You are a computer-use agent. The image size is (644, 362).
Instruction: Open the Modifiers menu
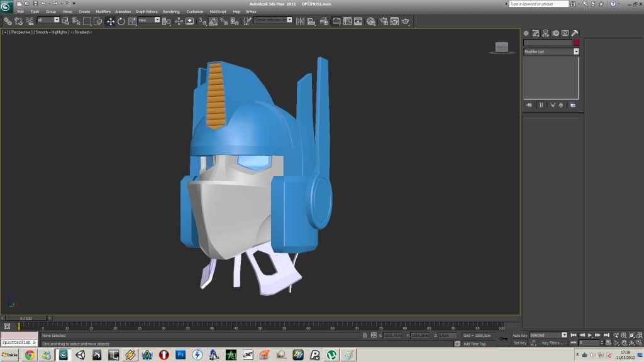(103, 12)
